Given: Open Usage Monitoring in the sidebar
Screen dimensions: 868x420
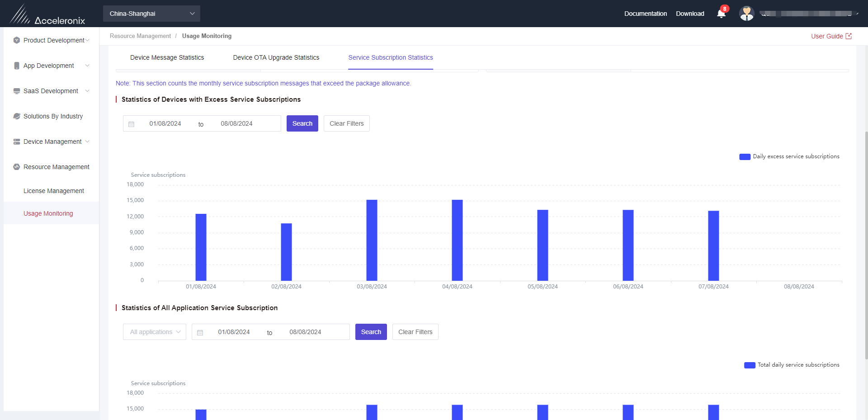Looking at the screenshot, I should tap(48, 213).
